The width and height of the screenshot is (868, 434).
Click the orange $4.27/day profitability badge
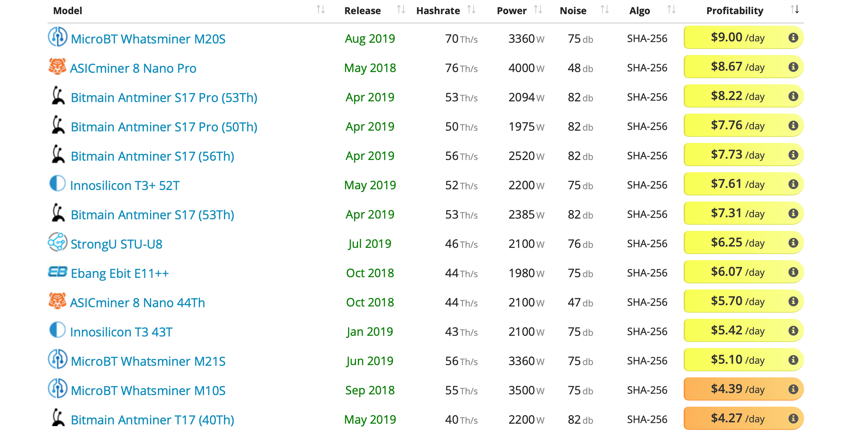pos(737,419)
